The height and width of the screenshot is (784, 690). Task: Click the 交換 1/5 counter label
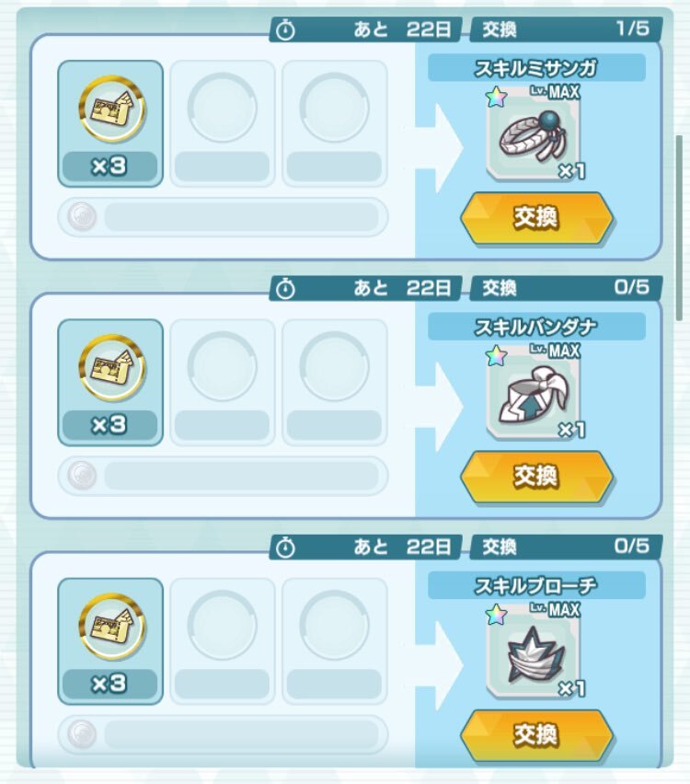pyautogui.click(x=566, y=29)
